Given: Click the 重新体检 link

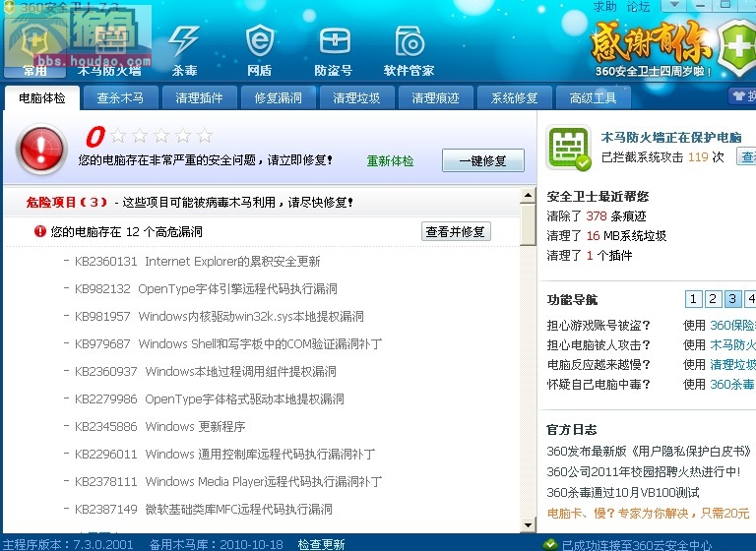Looking at the screenshot, I should [x=390, y=161].
